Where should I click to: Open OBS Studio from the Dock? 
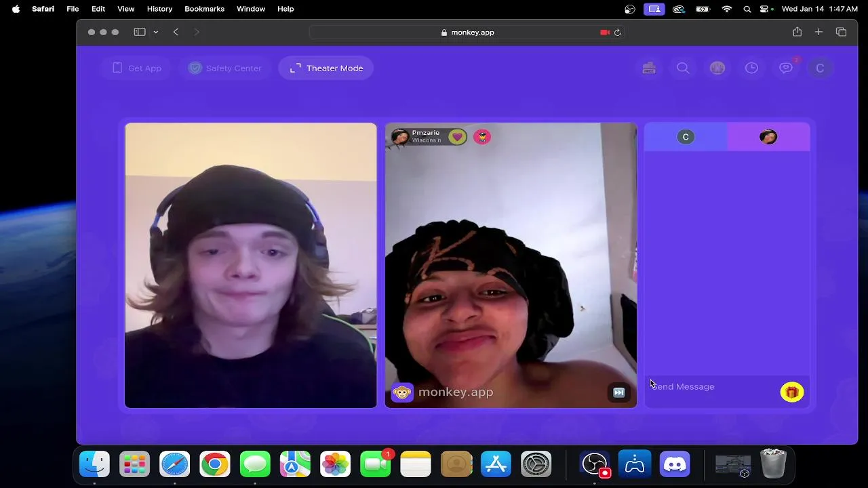click(595, 464)
